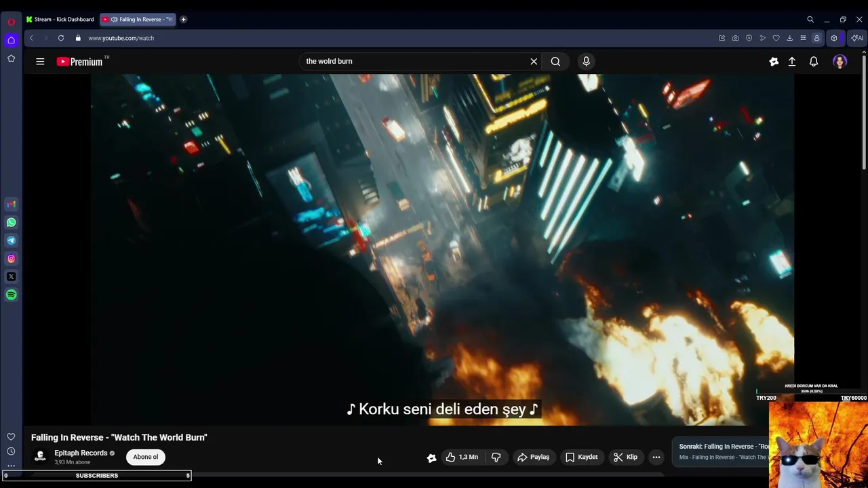Click video title Watch The World Burn
This screenshot has height=488, width=868.
[x=119, y=438]
